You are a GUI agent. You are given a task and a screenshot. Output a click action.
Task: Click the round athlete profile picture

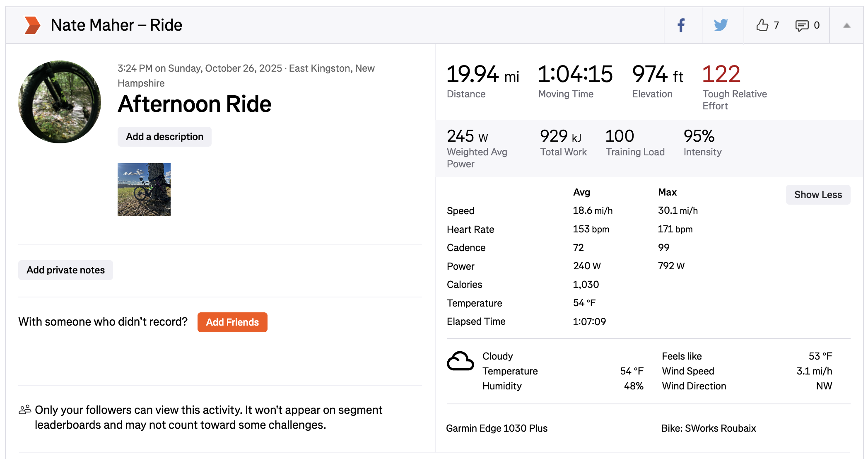(60, 102)
